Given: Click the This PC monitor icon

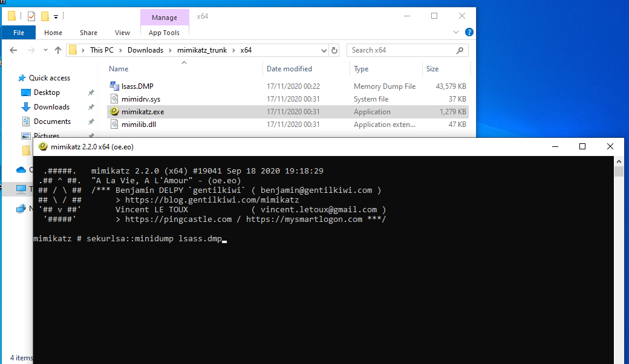Looking at the screenshot, I should [21, 189].
